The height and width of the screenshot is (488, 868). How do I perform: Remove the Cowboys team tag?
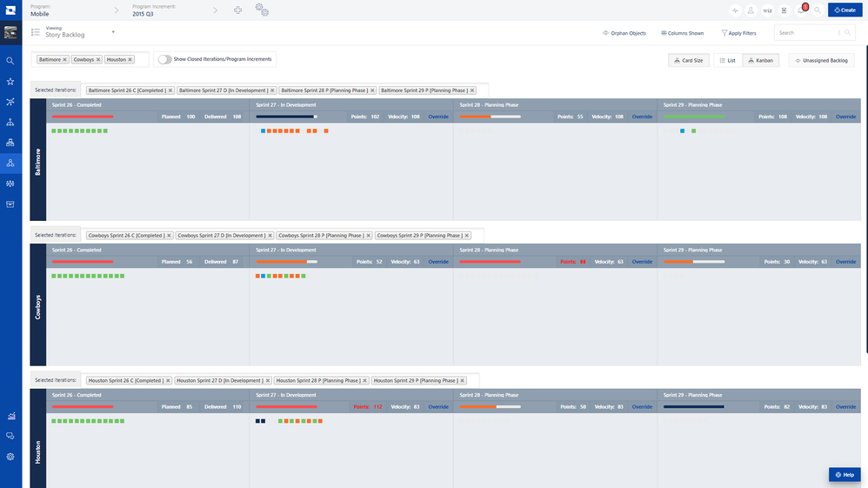[98, 60]
